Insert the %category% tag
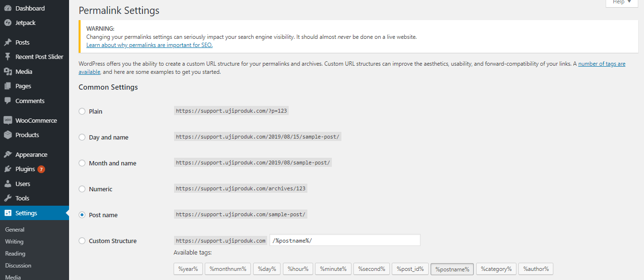This screenshot has width=644, height=280. 496,269
